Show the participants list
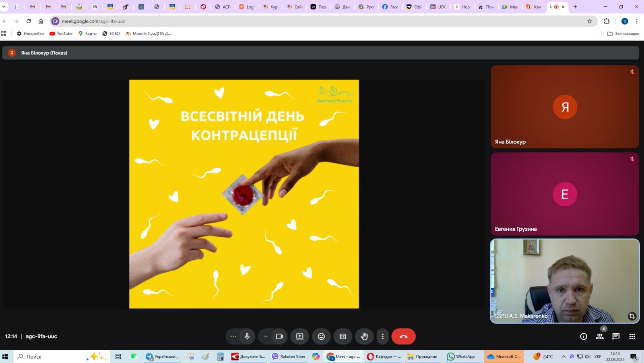Image resolution: width=644 pixels, height=363 pixels. [600, 336]
